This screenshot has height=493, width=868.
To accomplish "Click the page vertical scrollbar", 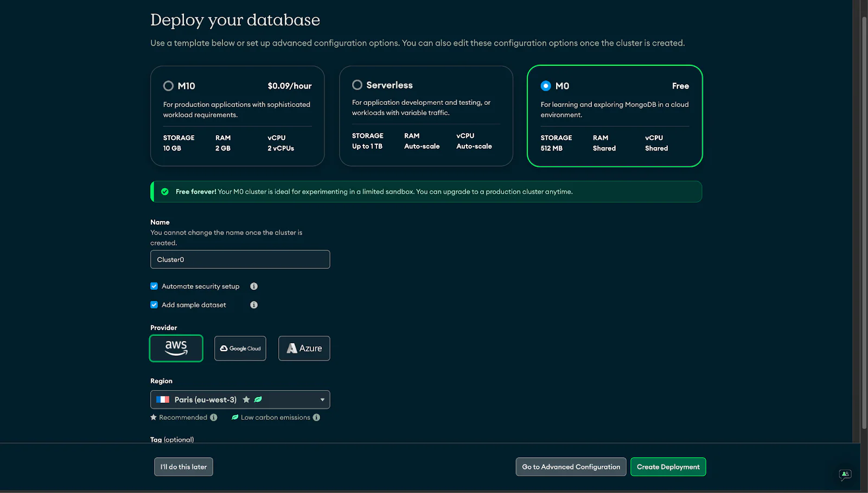I will coord(864,223).
